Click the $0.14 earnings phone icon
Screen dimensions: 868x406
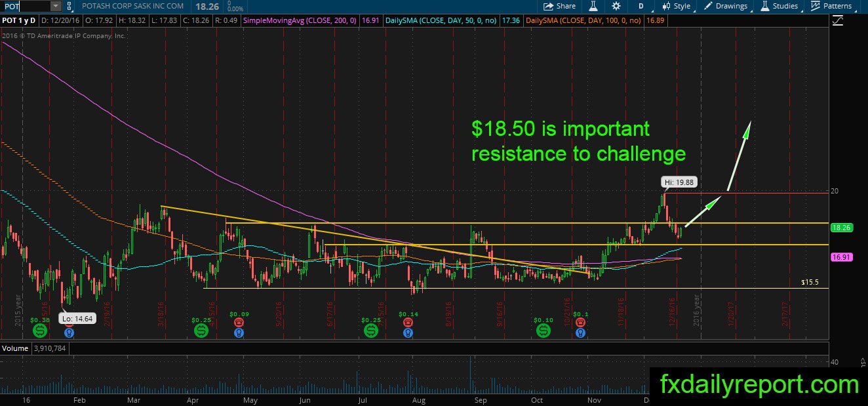[x=408, y=323]
